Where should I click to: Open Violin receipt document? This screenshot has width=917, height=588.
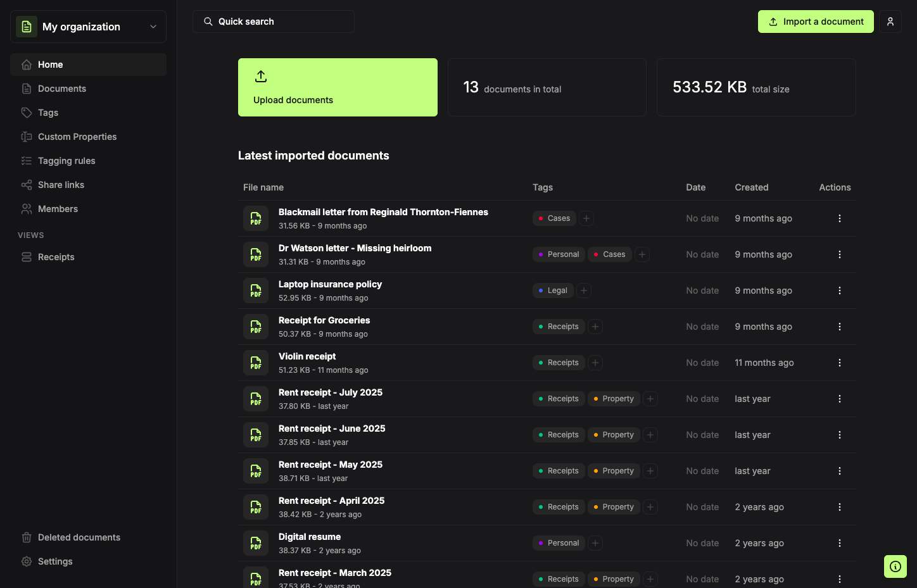307,356
